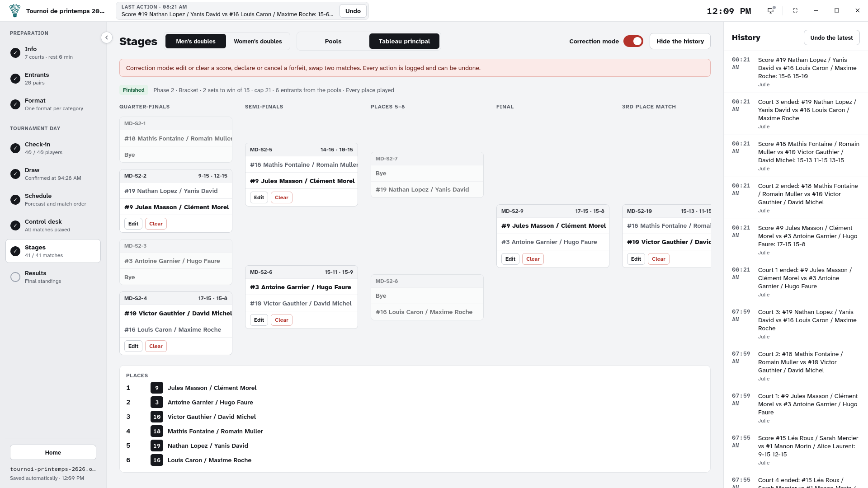
Task: Clear the MD-S2-5 semi-final score
Action: coord(282,197)
